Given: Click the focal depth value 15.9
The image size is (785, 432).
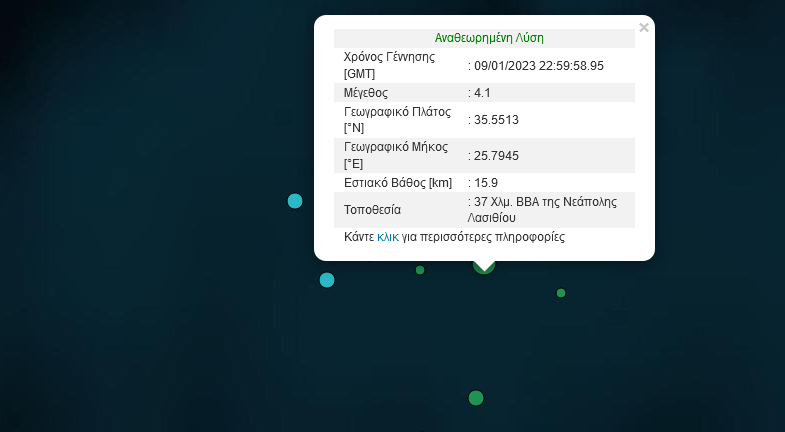Looking at the screenshot, I should click(x=486, y=183).
